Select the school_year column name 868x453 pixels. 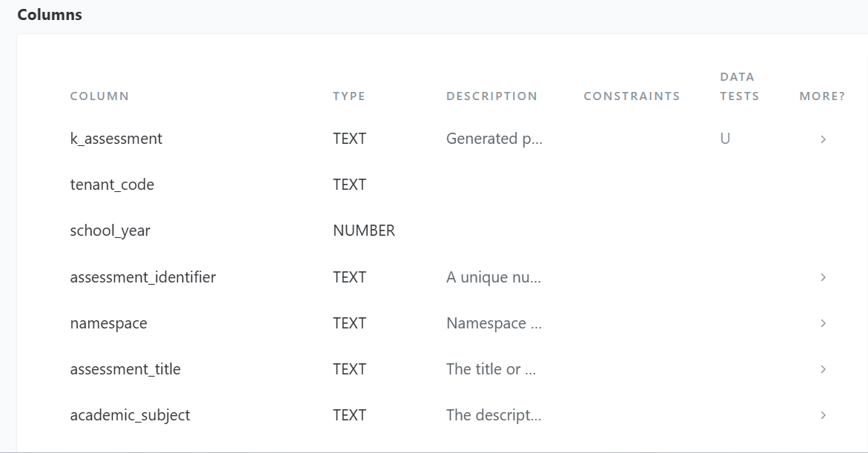point(110,231)
